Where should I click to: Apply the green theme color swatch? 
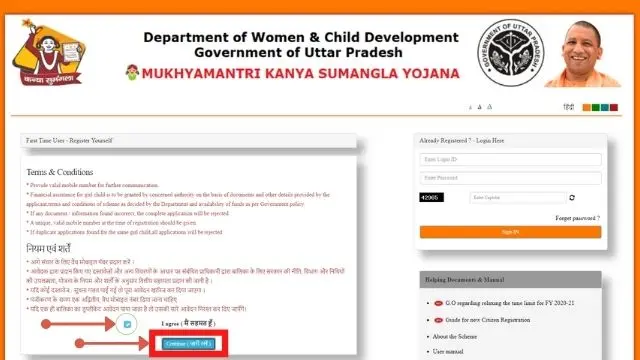(x=596, y=107)
